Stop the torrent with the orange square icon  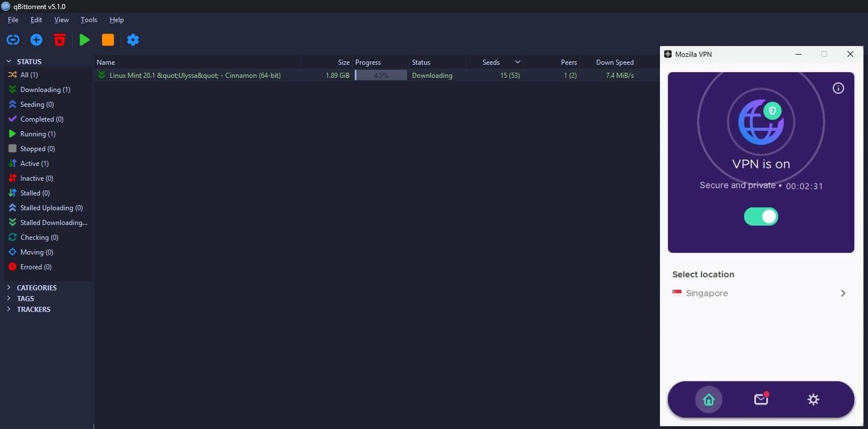pos(108,39)
